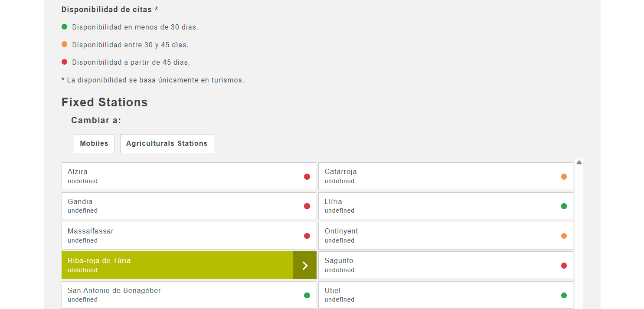Click the red status dot for Sagunto
Image resolution: width=644 pixels, height=309 pixels.
tap(564, 266)
